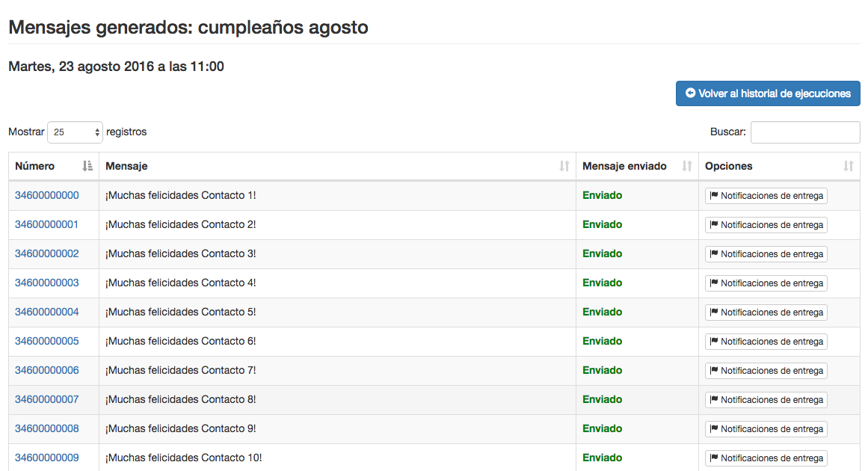Open the Mostrar registros count dropdown
Screen dimensions: 868x471
tap(75, 132)
